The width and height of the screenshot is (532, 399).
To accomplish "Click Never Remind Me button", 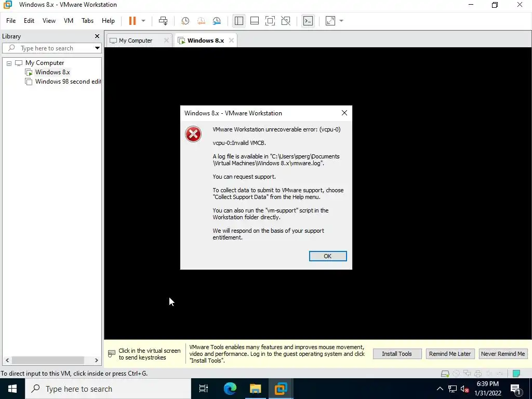I will [x=503, y=354].
